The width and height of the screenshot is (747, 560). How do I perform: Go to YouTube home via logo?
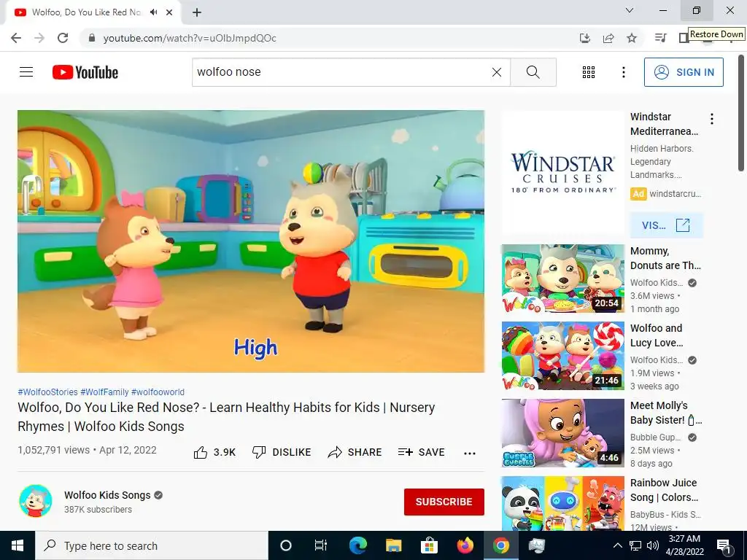(x=85, y=72)
